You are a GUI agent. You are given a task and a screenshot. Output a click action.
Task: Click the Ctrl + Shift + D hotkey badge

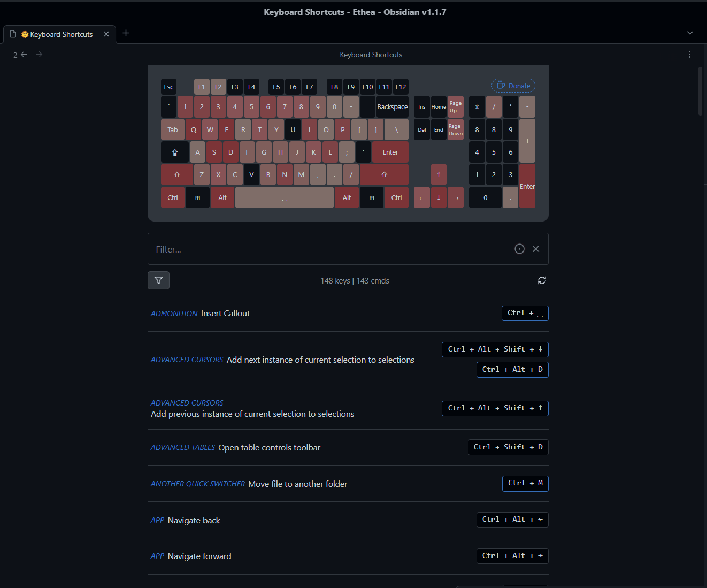click(508, 447)
